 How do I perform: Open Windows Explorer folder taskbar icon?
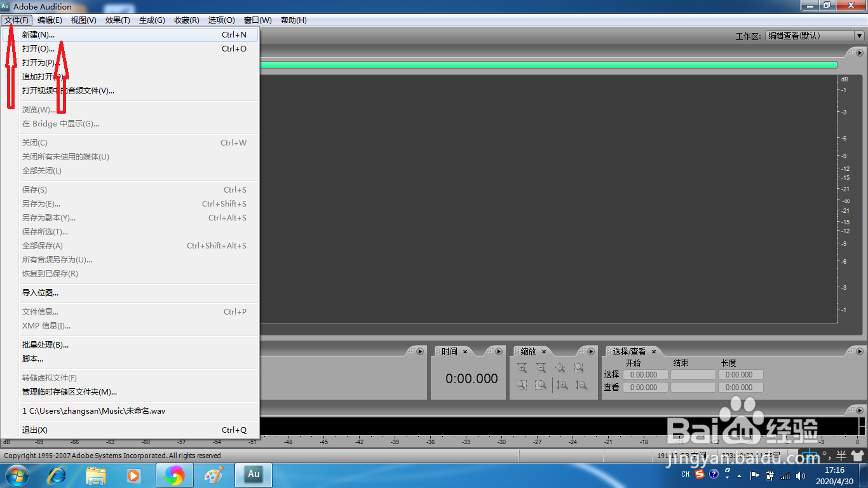click(96, 475)
